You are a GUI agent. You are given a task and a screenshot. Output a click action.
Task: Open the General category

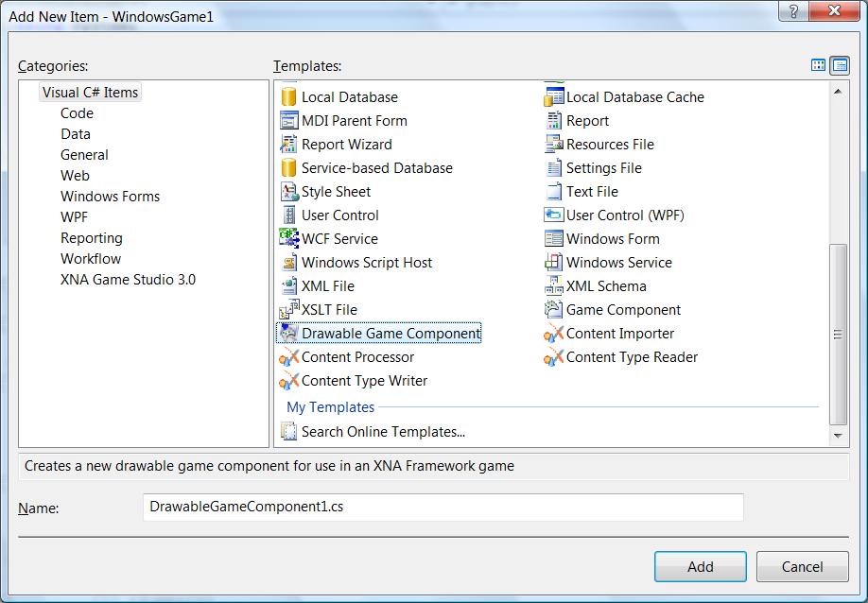click(x=84, y=154)
